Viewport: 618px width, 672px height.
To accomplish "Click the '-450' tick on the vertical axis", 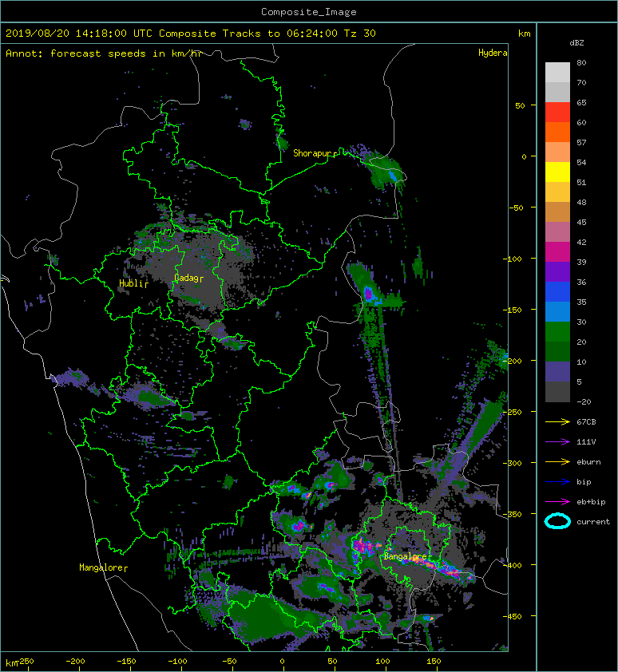I will pos(513,617).
